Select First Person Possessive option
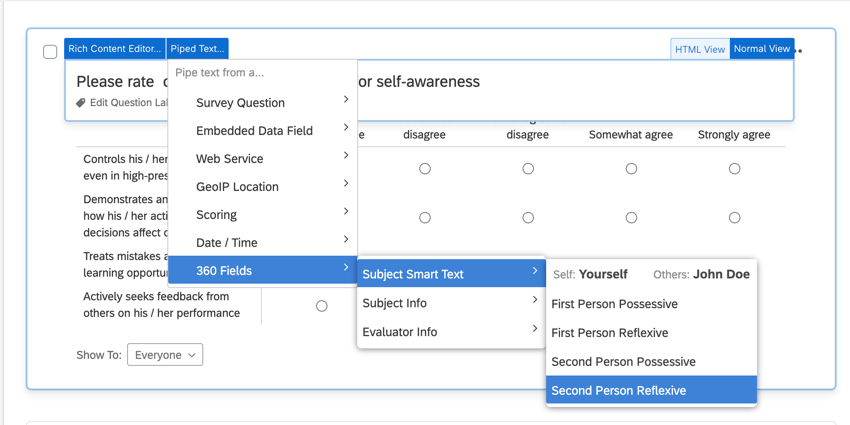 (x=614, y=304)
